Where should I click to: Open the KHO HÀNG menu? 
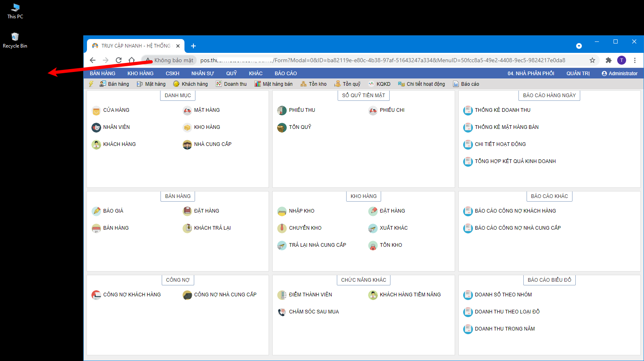[141, 74]
